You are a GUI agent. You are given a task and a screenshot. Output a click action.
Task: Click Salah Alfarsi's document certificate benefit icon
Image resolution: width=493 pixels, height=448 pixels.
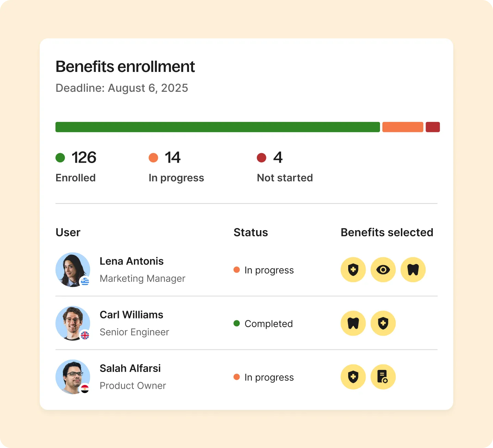[383, 377]
